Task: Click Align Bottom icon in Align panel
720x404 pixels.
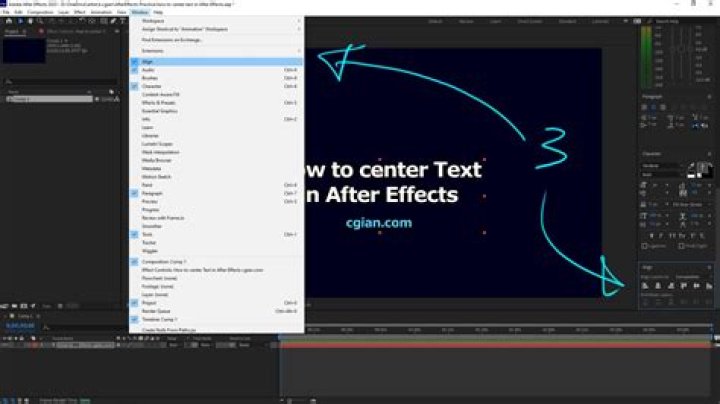Action: 709,286
